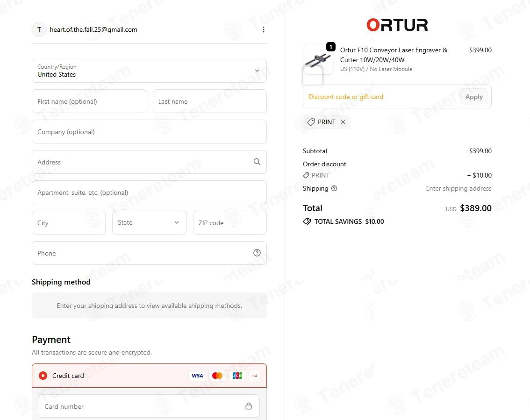Click the Enter shipping address text

458,188
